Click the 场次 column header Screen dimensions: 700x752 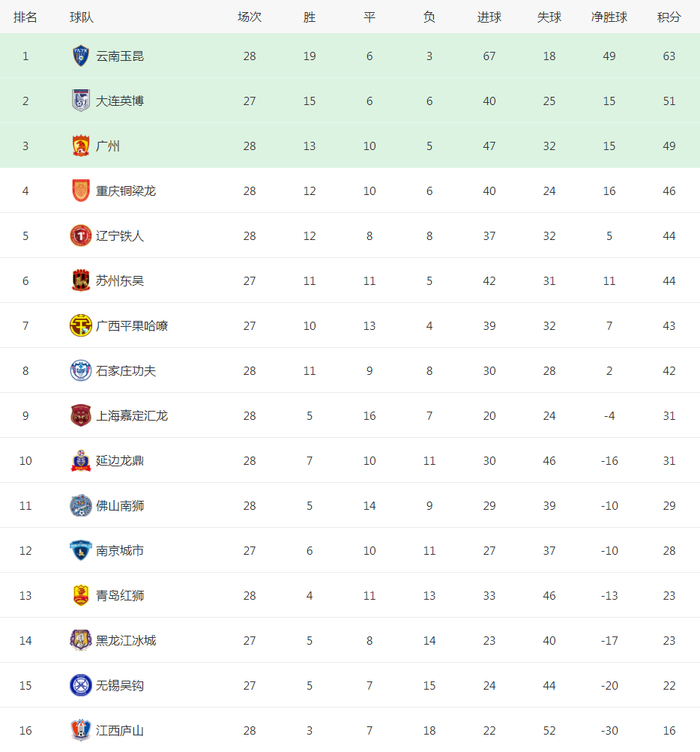pos(249,17)
